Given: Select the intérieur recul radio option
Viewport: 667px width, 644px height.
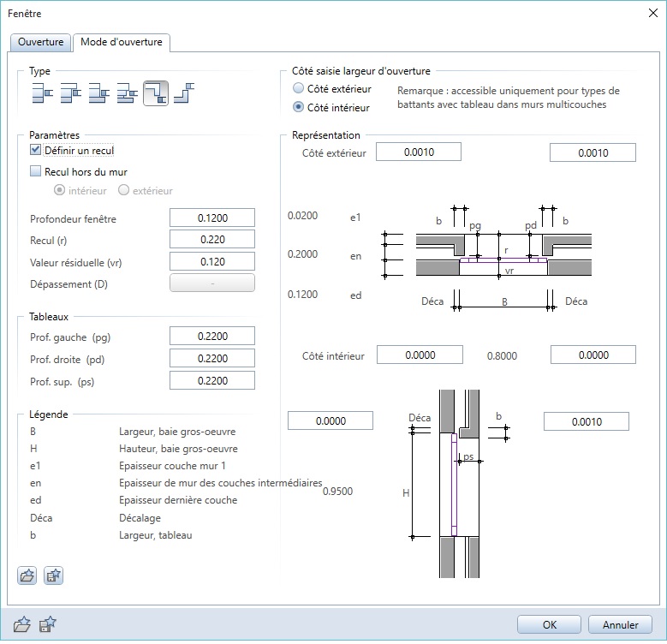Looking at the screenshot, I should [x=60, y=190].
